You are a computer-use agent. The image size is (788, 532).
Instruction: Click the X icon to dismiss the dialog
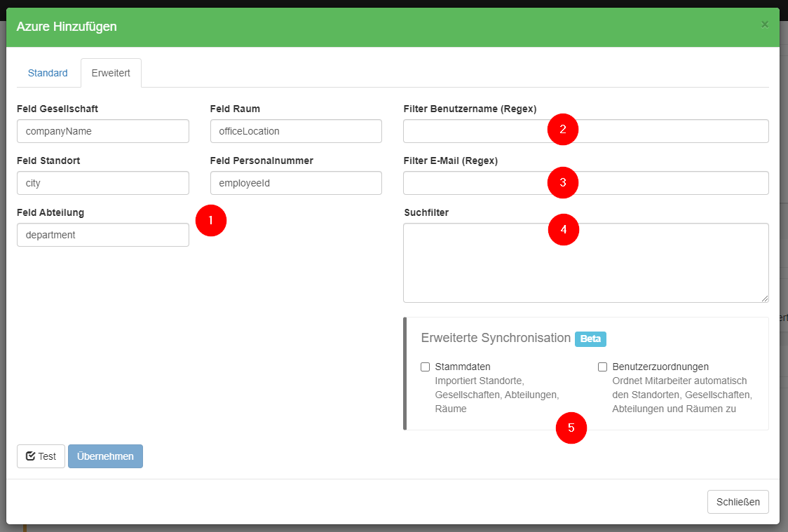(x=764, y=24)
